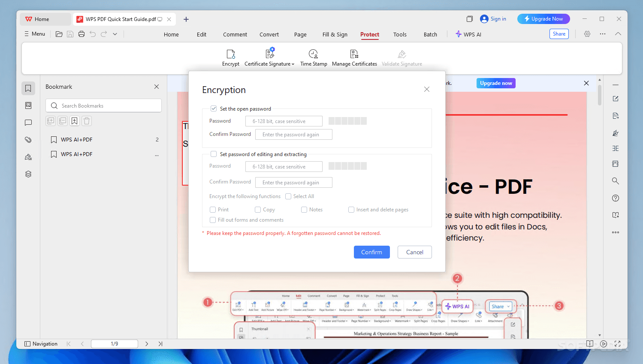Click the print icon in quick toolbar
This screenshot has height=364, width=643.
click(x=82, y=34)
